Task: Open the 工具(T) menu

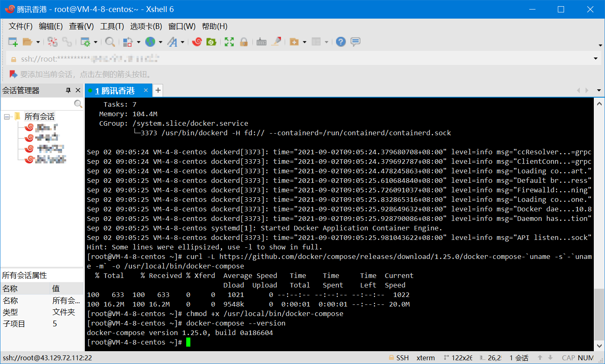Action: pos(112,26)
